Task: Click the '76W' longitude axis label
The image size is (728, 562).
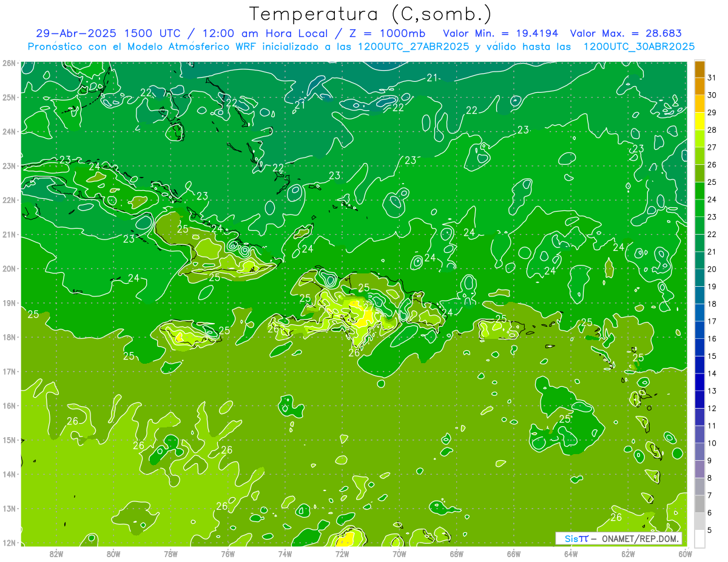Action: pos(227,554)
